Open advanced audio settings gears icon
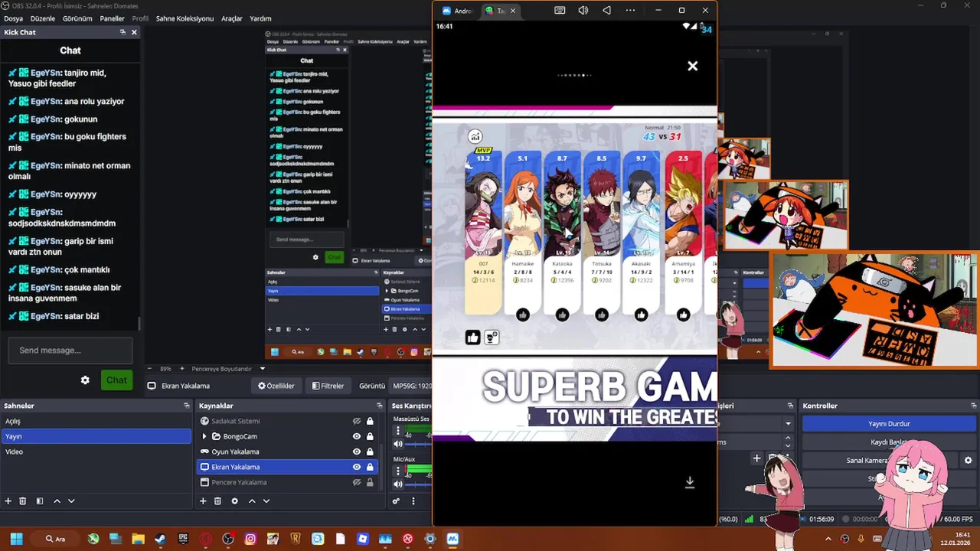 click(x=396, y=501)
